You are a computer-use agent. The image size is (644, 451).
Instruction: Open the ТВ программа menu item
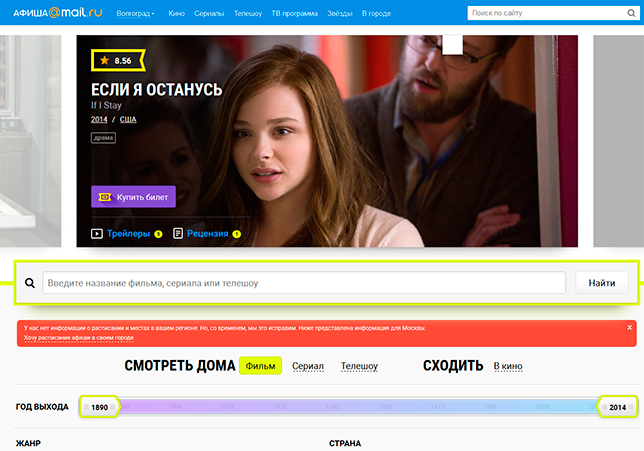294,14
